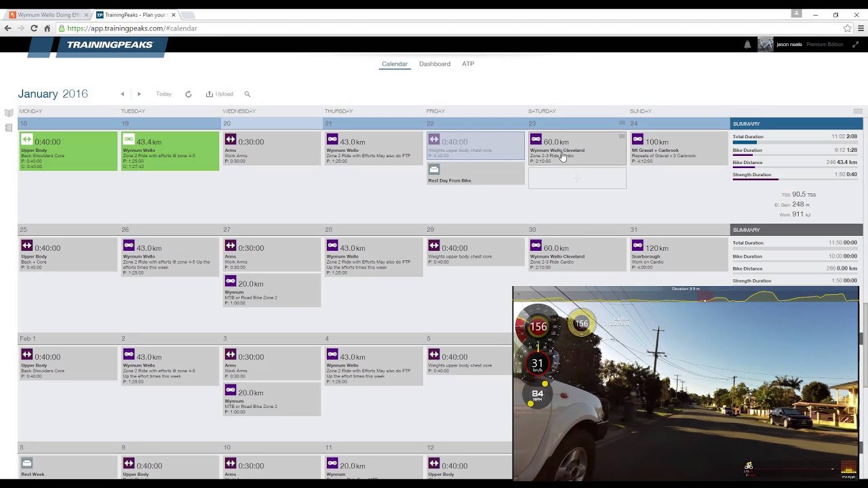Screen dimensions: 868x488
Task: Open calendar settings hamburger above Summary
Action: pyautogui.click(x=858, y=111)
